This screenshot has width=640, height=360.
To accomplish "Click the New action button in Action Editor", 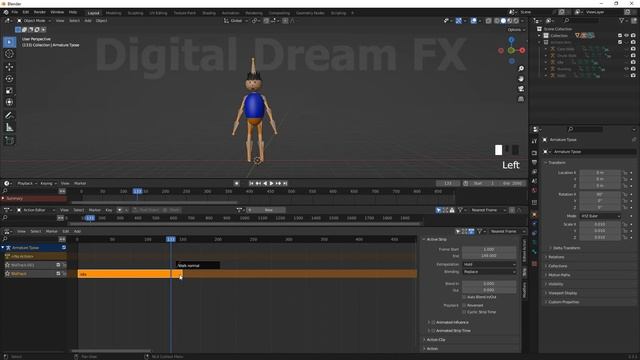I will 266,210.
